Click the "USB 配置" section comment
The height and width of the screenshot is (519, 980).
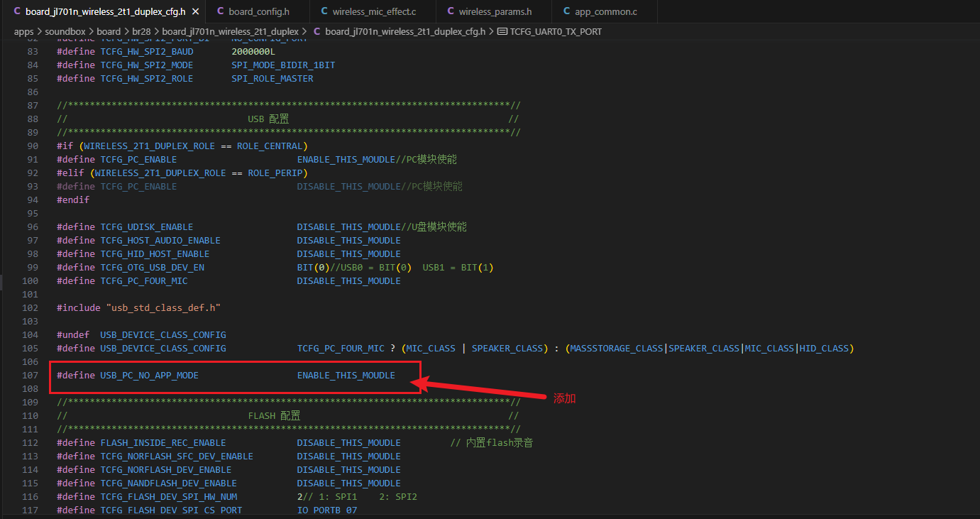coord(268,119)
